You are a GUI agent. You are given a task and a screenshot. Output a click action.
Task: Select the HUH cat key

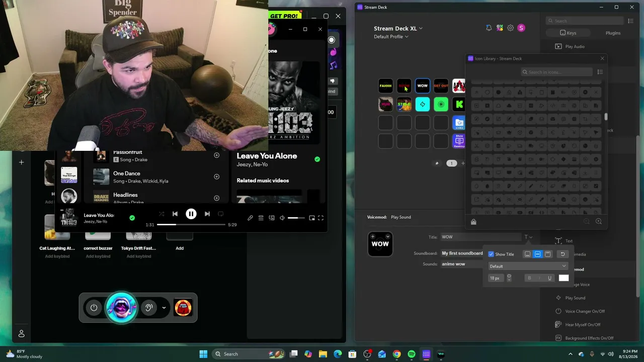point(385,105)
